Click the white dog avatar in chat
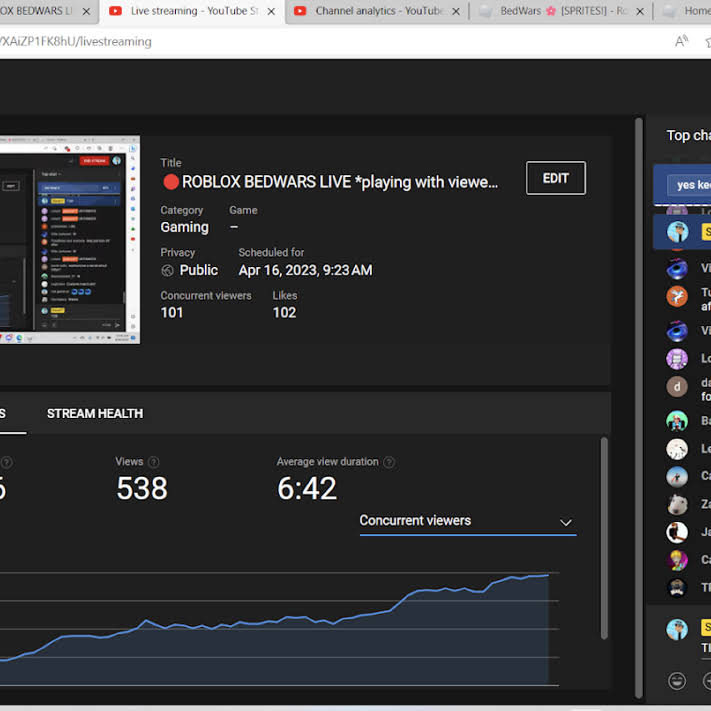This screenshot has height=711, width=711. [677, 504]
